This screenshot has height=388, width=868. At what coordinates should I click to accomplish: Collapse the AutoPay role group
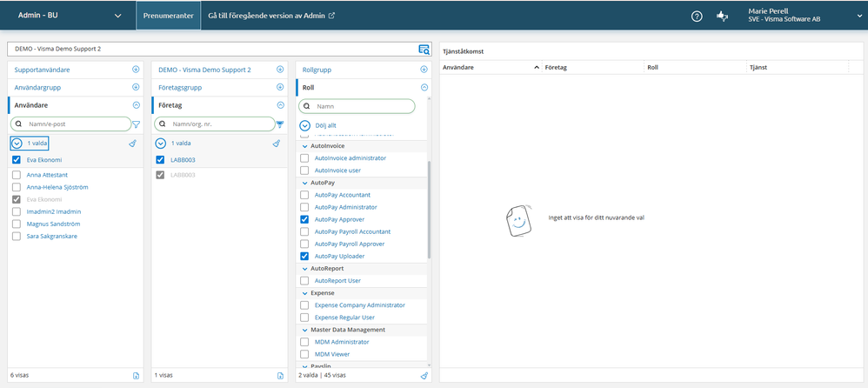click(x=304, y=183)
